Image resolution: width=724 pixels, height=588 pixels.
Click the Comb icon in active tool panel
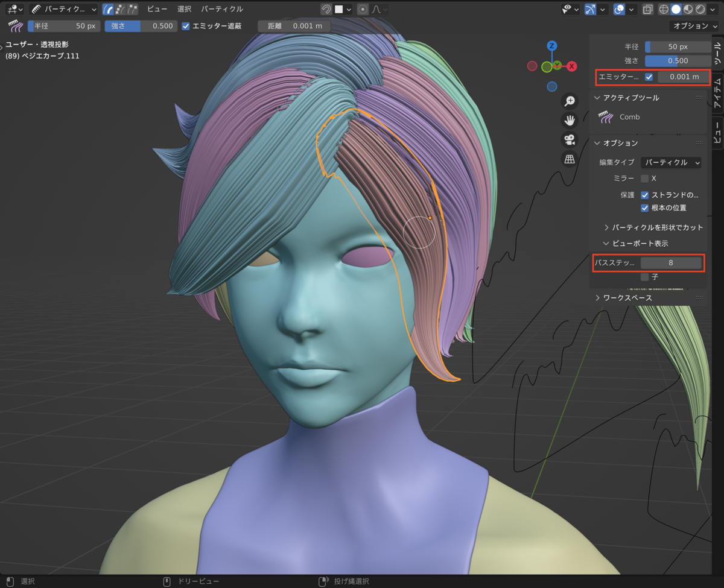606,117
